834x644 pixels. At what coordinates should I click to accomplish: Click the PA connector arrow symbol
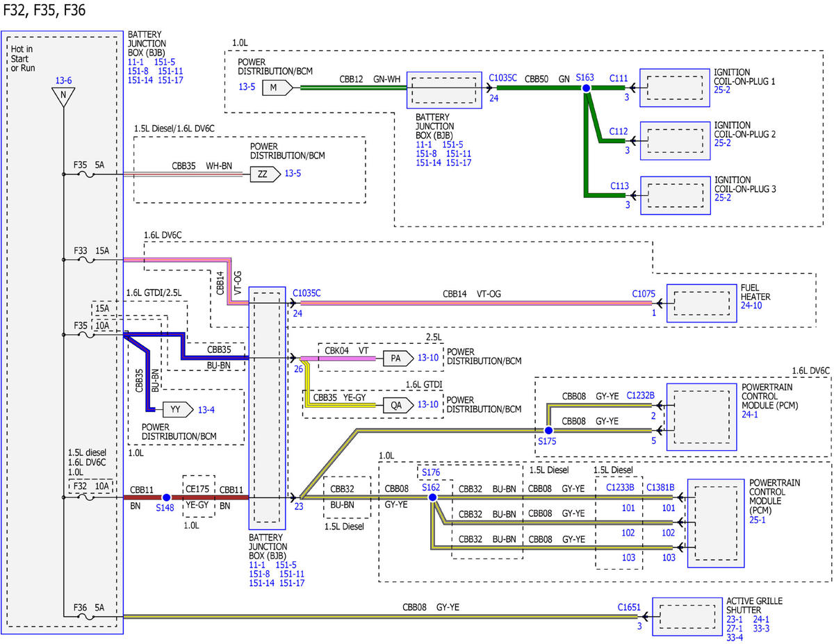click(x=398, y=358)
